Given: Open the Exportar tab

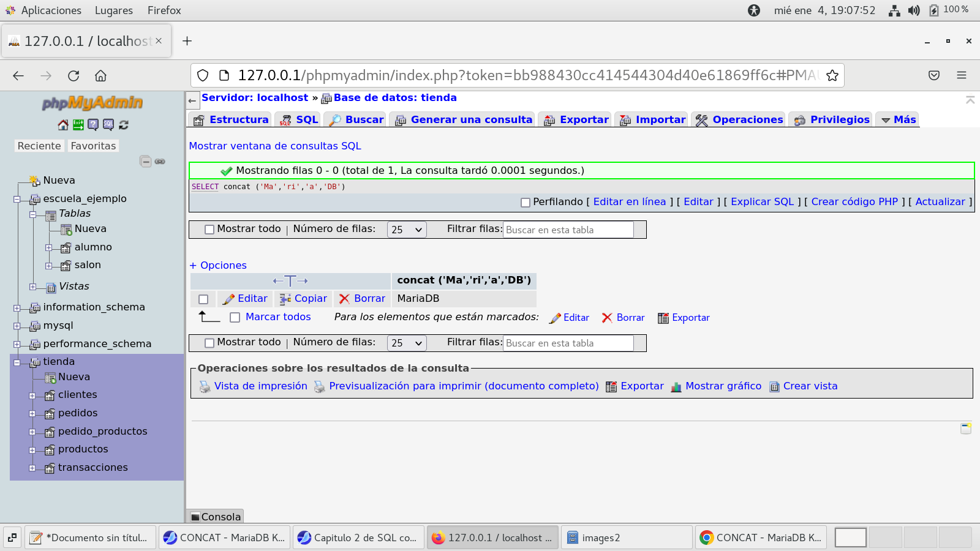Looking at the screenshot, I should point(577,120).
